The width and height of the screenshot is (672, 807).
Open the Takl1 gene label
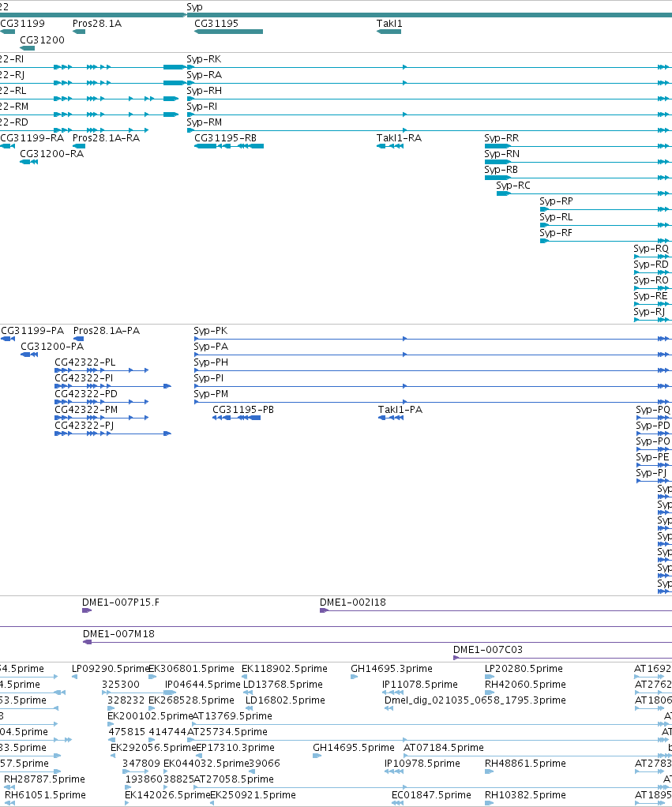point(389,24)
